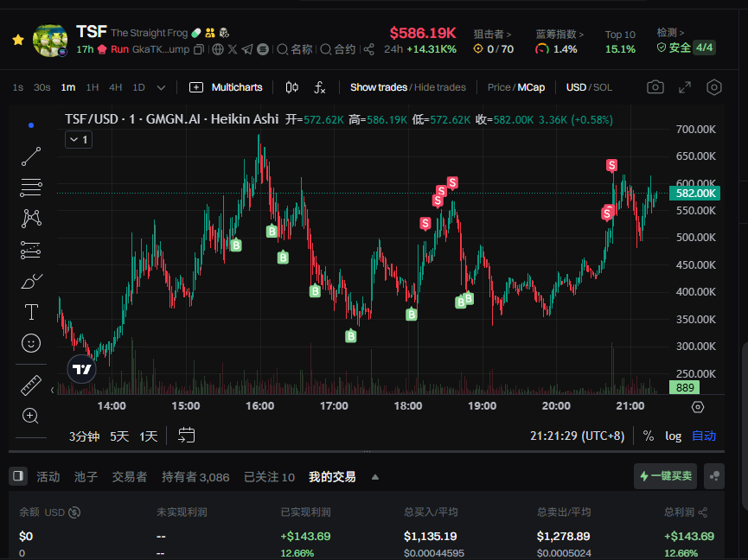Open the emoji icons tool

[x=31, y=343]
